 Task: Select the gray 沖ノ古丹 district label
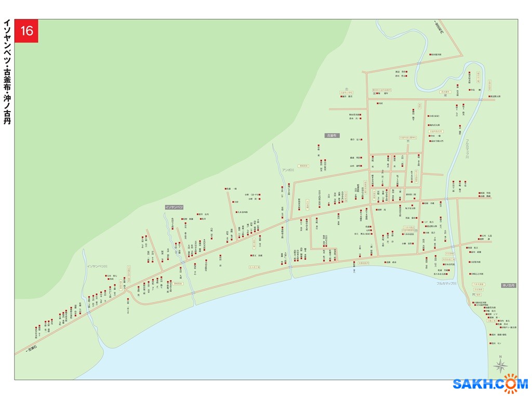pos(508,285)
